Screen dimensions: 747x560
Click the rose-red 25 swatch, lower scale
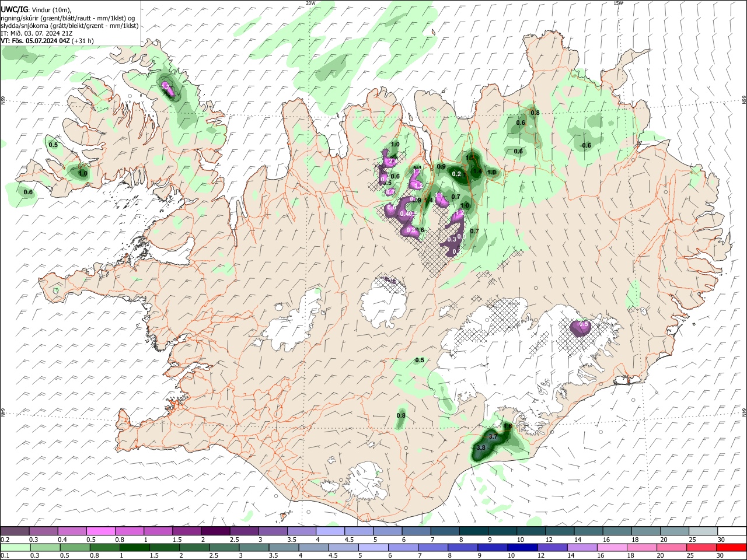tap(702, 547)
